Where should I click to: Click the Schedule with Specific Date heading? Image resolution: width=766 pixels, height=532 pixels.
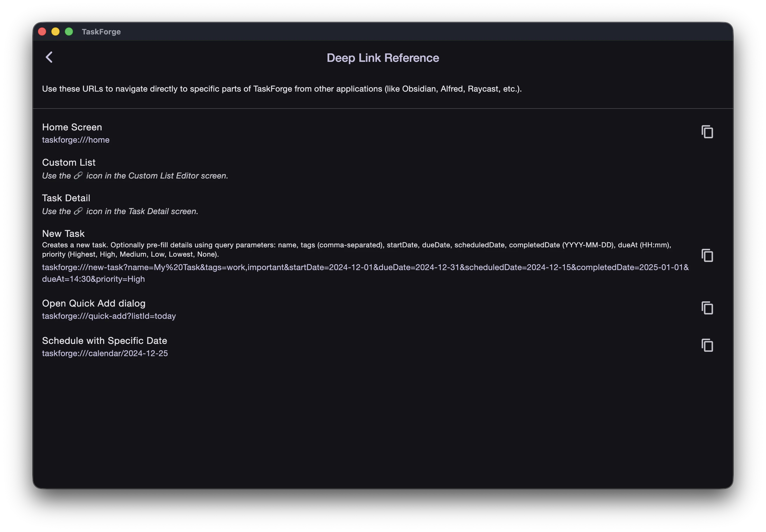point(105,341)
